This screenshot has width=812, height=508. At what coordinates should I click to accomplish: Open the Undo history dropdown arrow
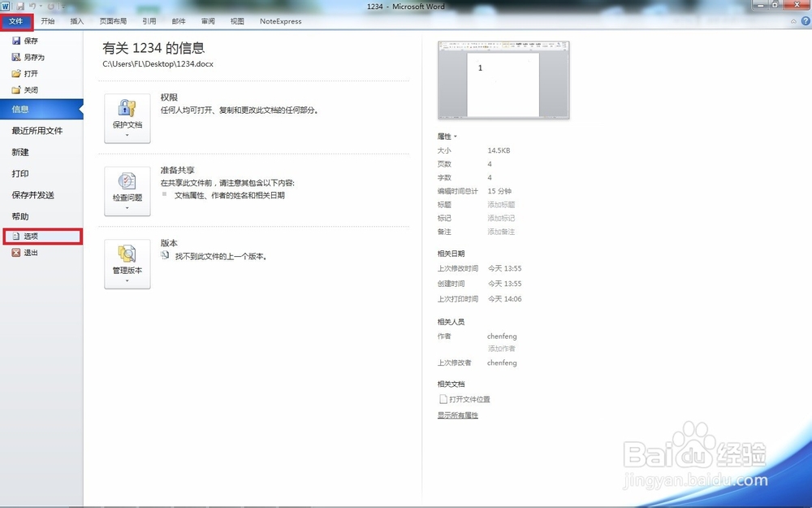(41, 7)
